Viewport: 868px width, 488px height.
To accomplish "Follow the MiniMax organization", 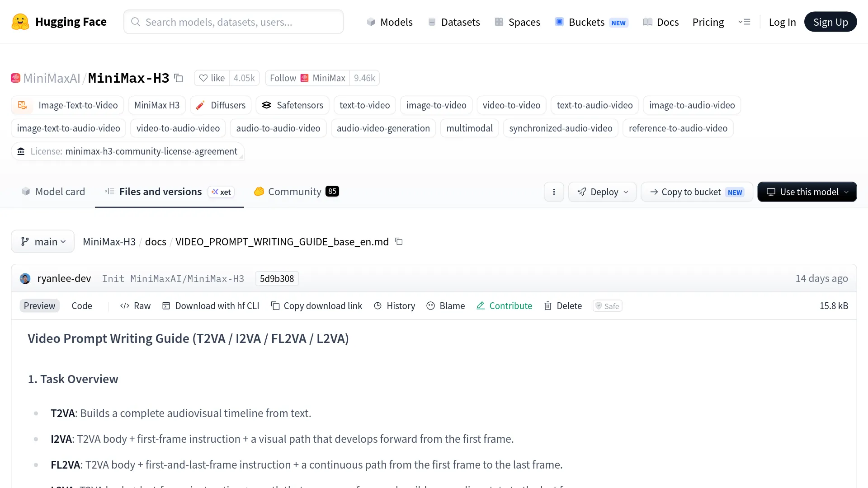I will [307, 78].
